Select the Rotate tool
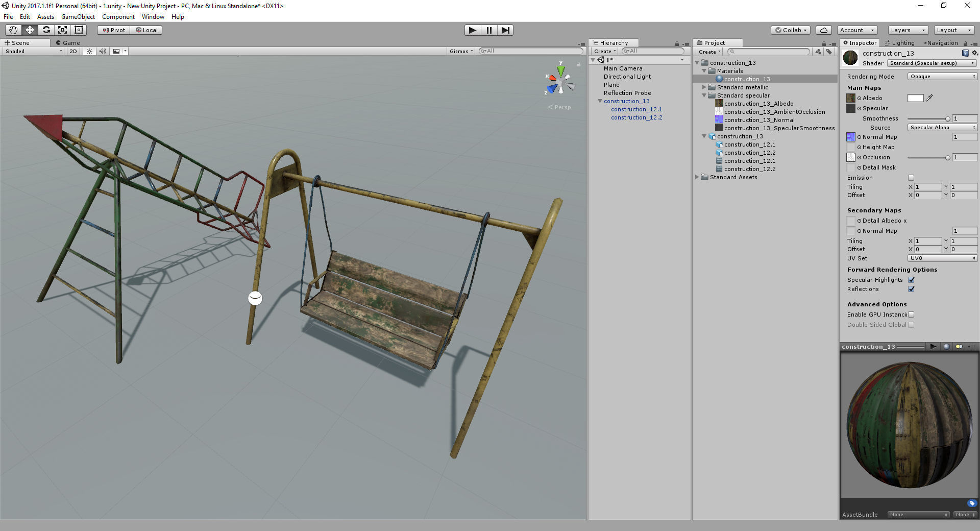980x531 pixels. (x=46, y=30)
